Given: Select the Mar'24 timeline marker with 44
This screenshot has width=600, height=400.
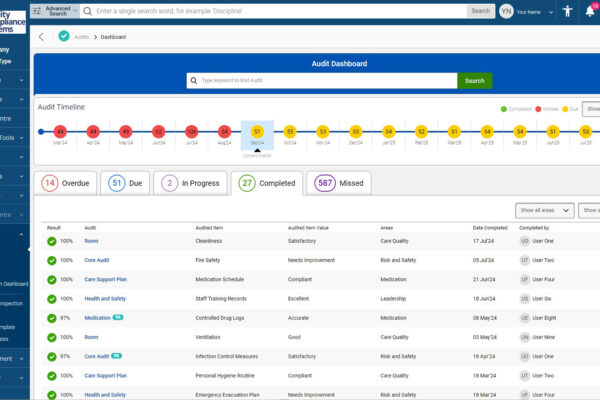Looking at the screenshot, I should click(x=60, y=132).
